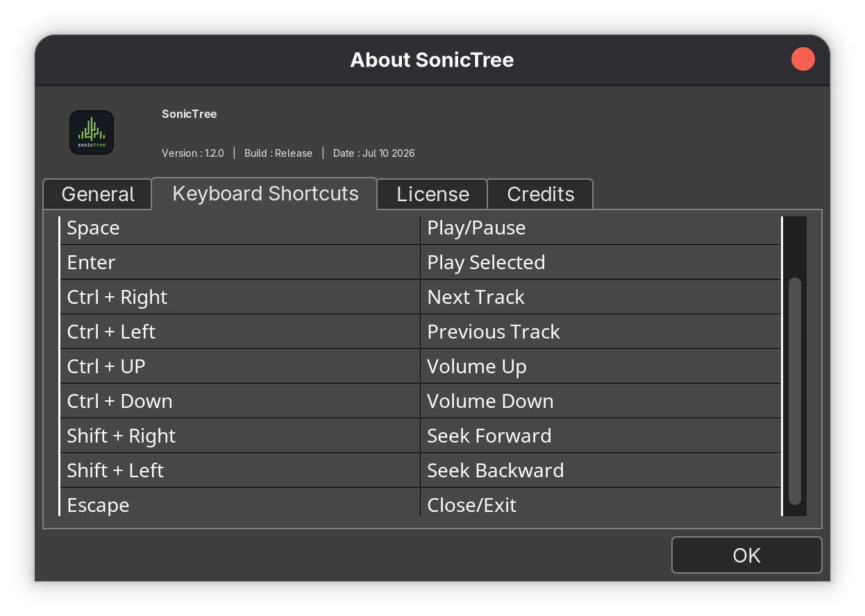Click the Shift + Left shortcut cell
Viewport: 865px width, 616px height.
tap(240, 470)
